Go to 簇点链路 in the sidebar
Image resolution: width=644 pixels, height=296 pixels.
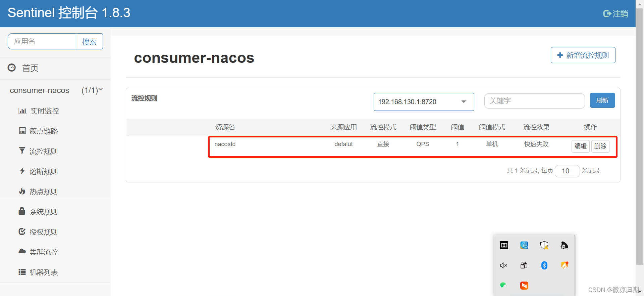pos(44,131)
